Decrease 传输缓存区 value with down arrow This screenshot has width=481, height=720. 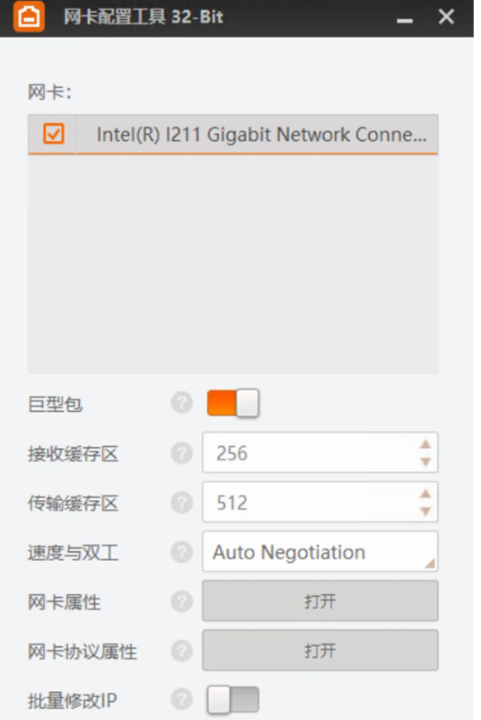click(x=425, y=511)
